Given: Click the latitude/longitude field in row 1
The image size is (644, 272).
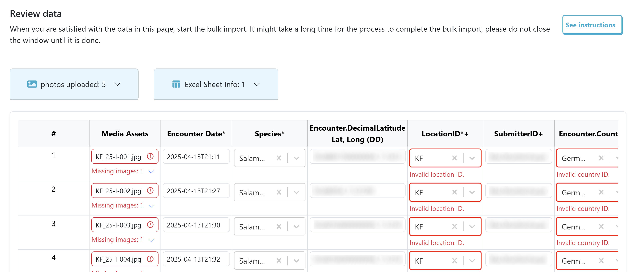Looking at the screenshot, I should (357, 157).
